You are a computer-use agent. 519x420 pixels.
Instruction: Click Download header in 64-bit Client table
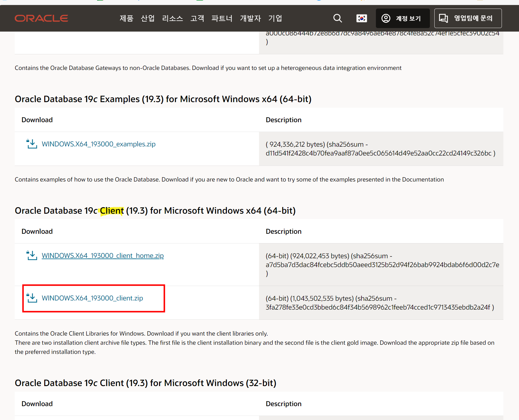coord(37,231)
